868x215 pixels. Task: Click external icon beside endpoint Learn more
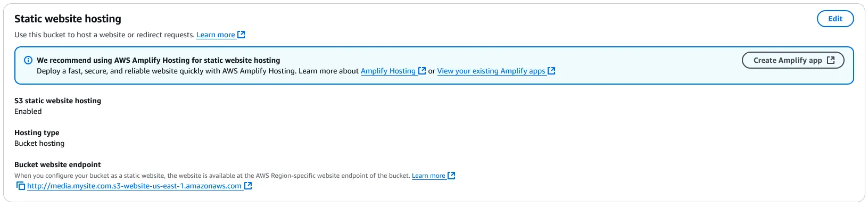pos(451,176)
